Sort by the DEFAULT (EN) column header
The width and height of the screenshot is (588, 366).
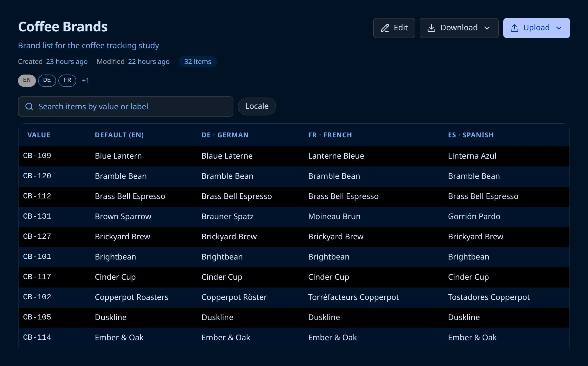click(120, 135)
